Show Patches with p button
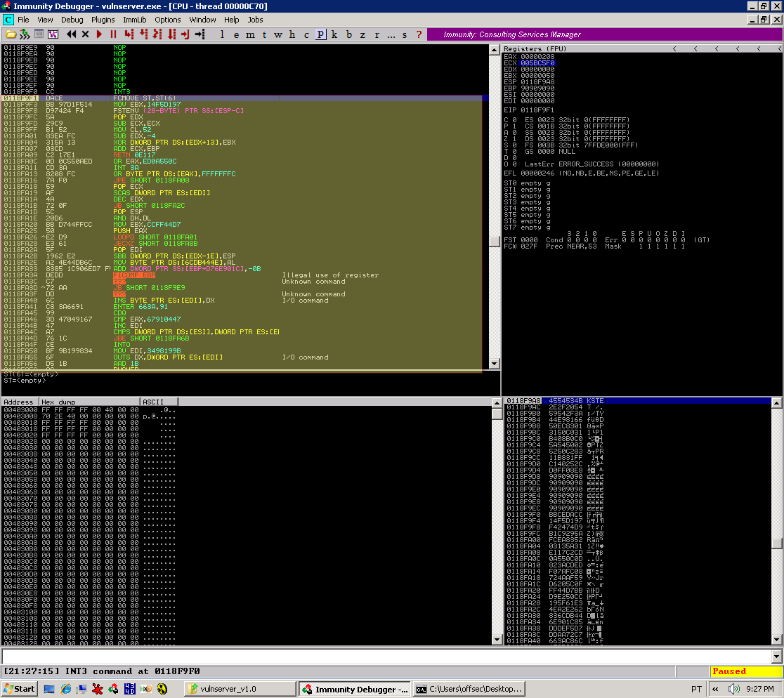The width and height of the screenshot is (784, 698). pos(320,34)
